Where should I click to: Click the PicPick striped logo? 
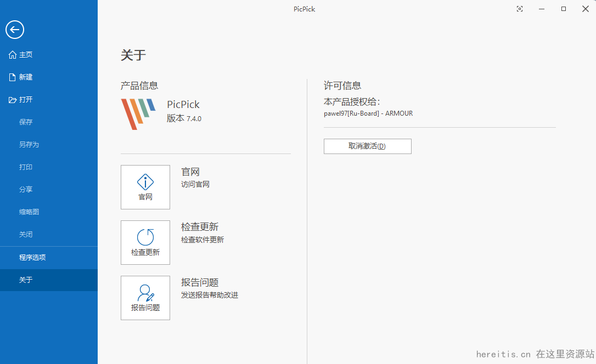[138, 114]
